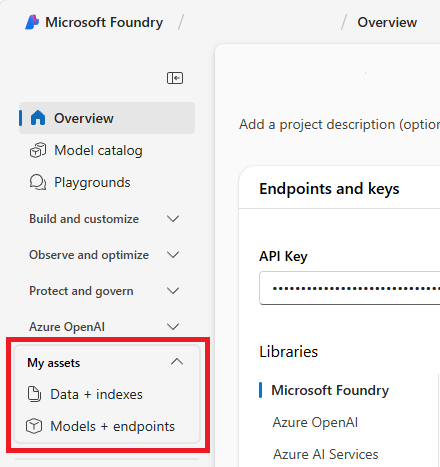This screenshot has height=467, width=440.
Task: Expand the Build and customize section
Action: point(173,219)
